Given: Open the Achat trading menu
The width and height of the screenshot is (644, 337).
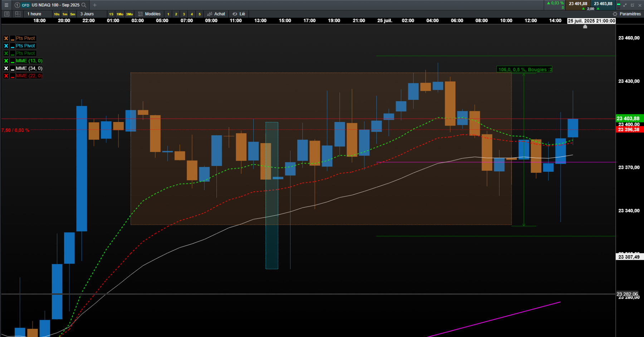Looking at the screenshot, I should (x=216, y=14).
